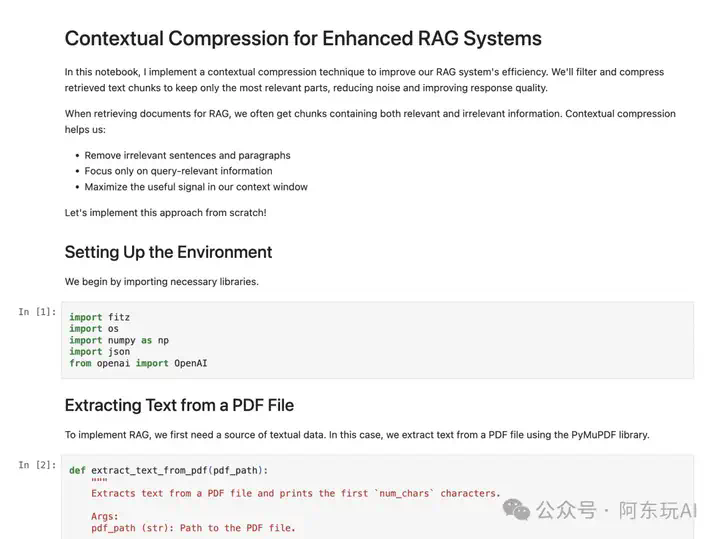The width and height of the screenshot is (720, 539).
Task: Click the 'def extract_text_from_pdf' function definition
Action: (x=169, y=471)
